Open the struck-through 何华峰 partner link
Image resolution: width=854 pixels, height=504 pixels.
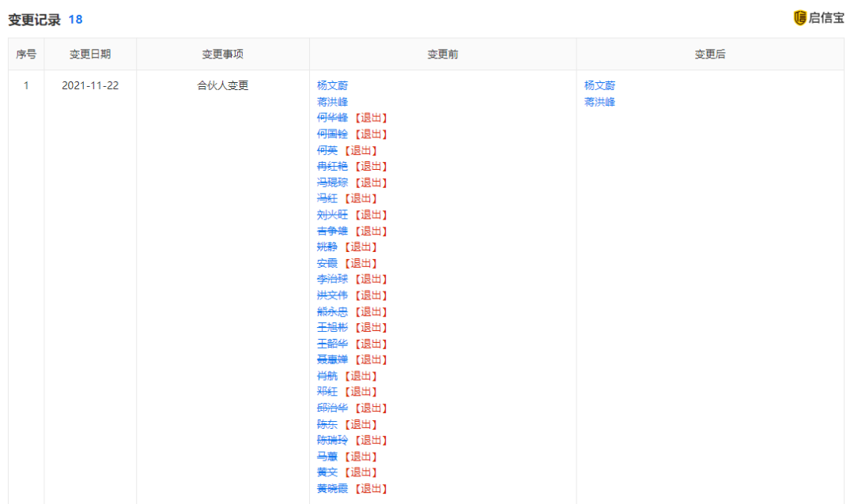[332, 118]
